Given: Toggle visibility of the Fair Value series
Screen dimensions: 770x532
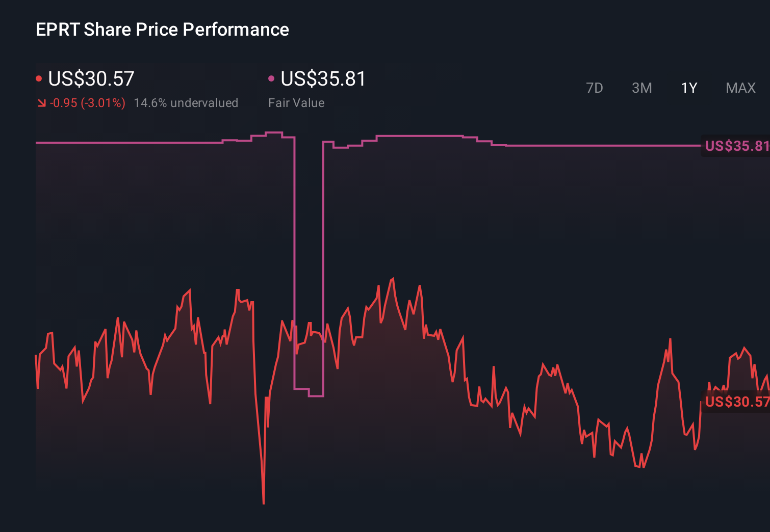Looking at the screenshot, I should 271,77.
